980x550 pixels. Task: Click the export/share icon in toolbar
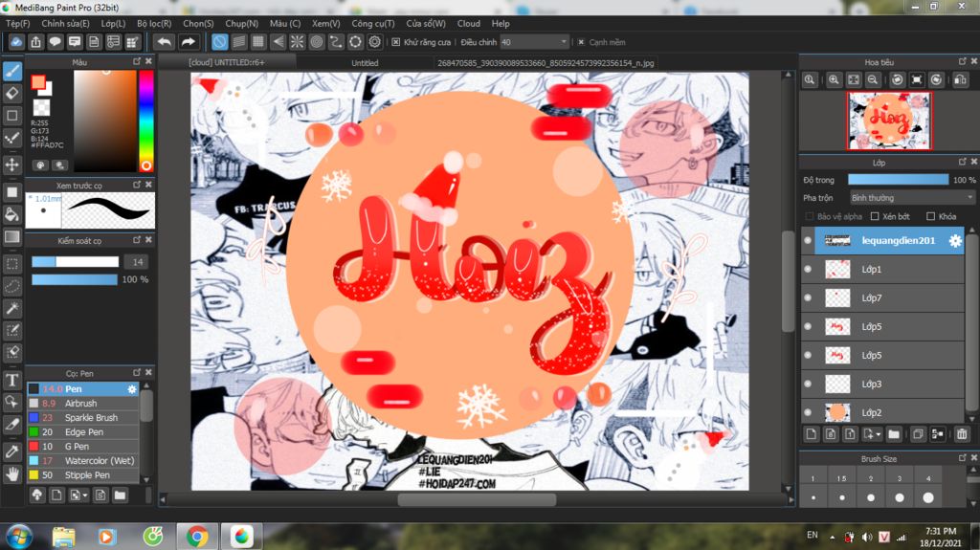[x=35, y=42]
